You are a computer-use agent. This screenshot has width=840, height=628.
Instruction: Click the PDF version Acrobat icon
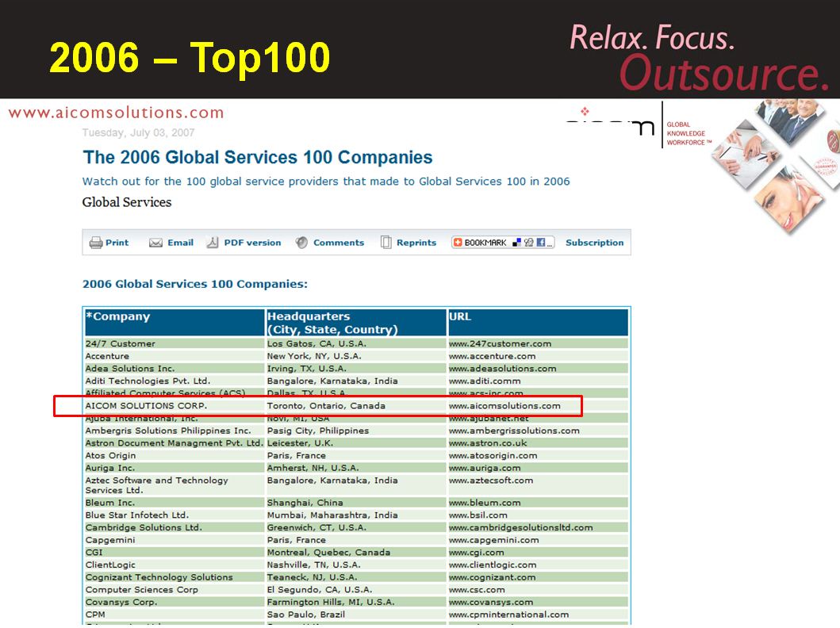click(212, 243)
